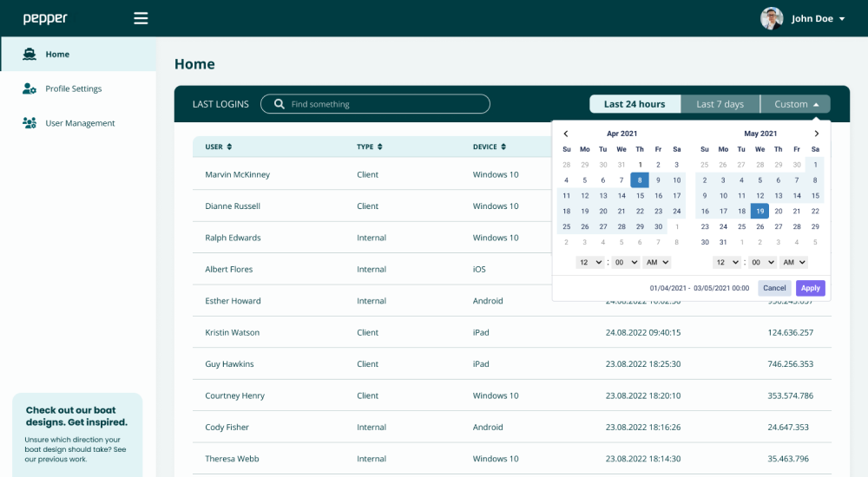Click the User Management group icon
Image resolution: width=868 pixels, height=477 pixels.
coord(30,123)
